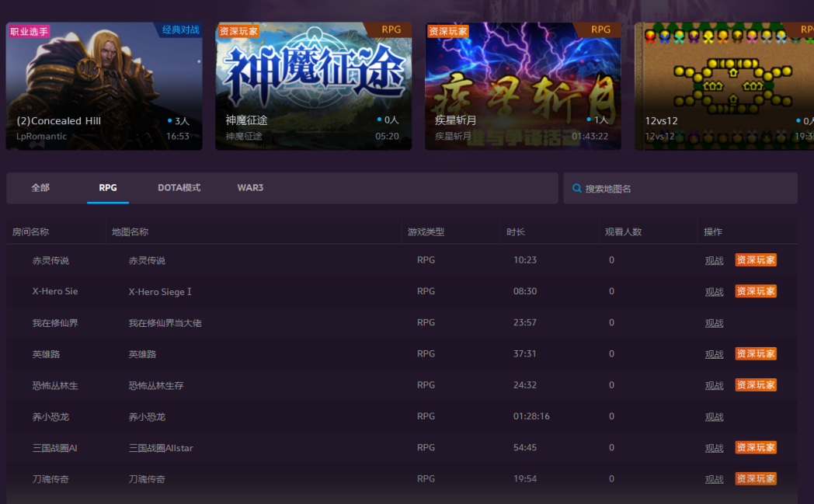Click the 资深玩家 tag on 神魔征途 card
The width and height of the screenshot is (814, 504).
click(238, 31)
